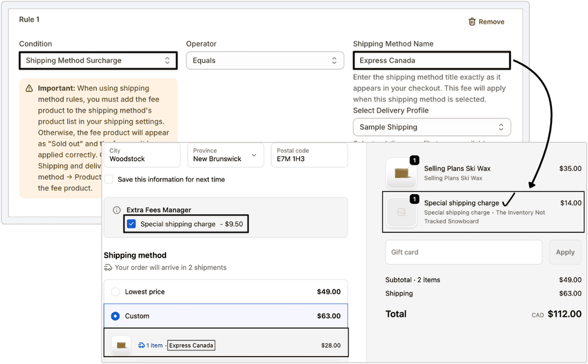588x364 pixels.
Task: Open the Sample Shipping delivery profile selector
Action: point(432,126)
